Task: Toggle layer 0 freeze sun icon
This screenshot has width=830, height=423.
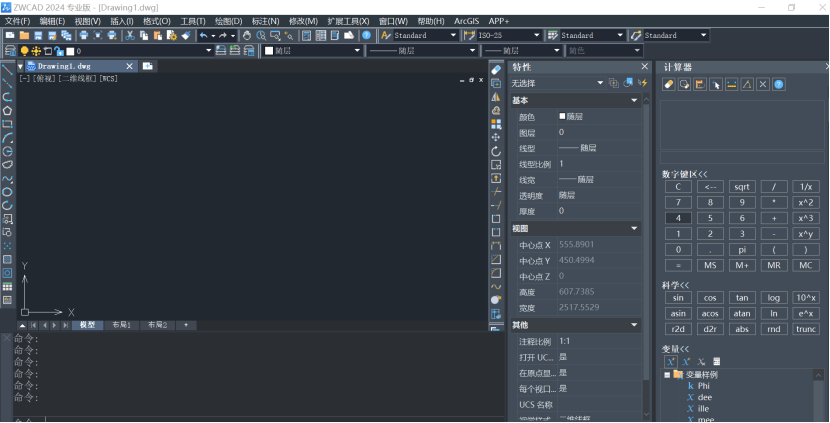Action: 36,51
